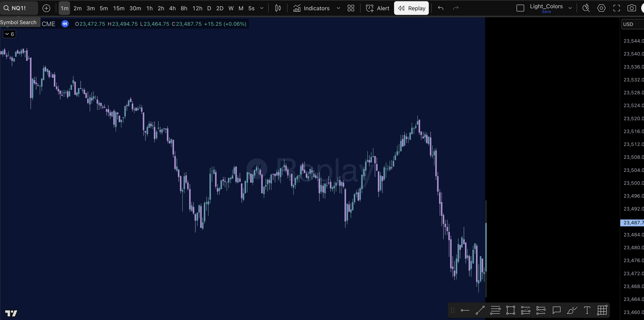
Task: Grab the drawing toolbar drag handle
Action: click(x=452, y=311)
